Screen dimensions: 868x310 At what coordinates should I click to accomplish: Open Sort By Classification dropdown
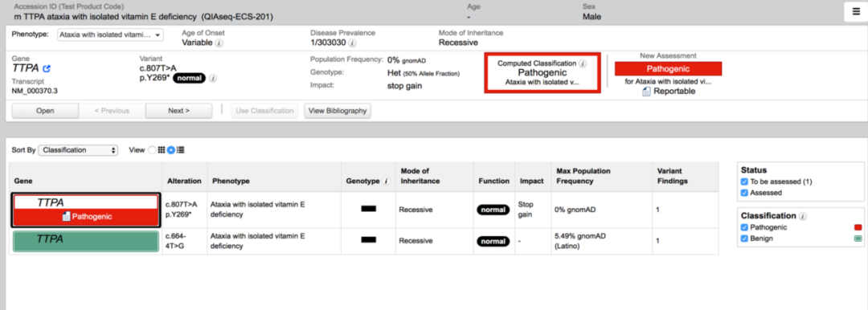pyautogui.click(x=78, y=150)
